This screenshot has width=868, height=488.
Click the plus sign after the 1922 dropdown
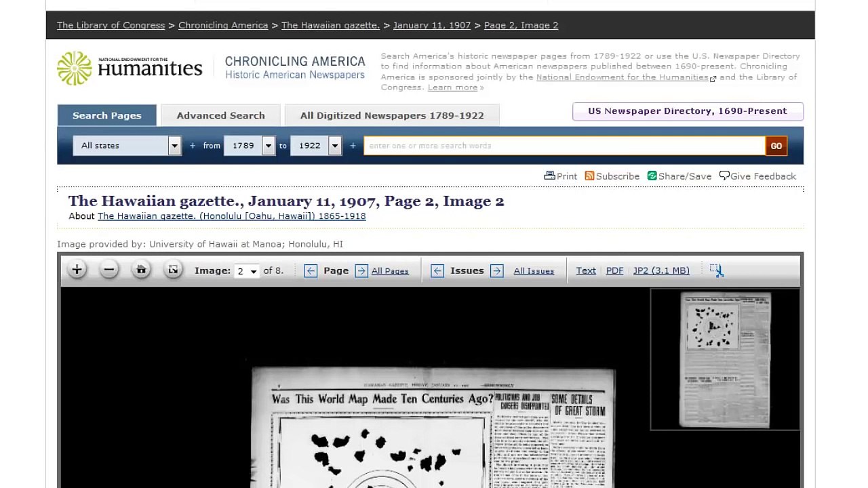tap(353, 146)
